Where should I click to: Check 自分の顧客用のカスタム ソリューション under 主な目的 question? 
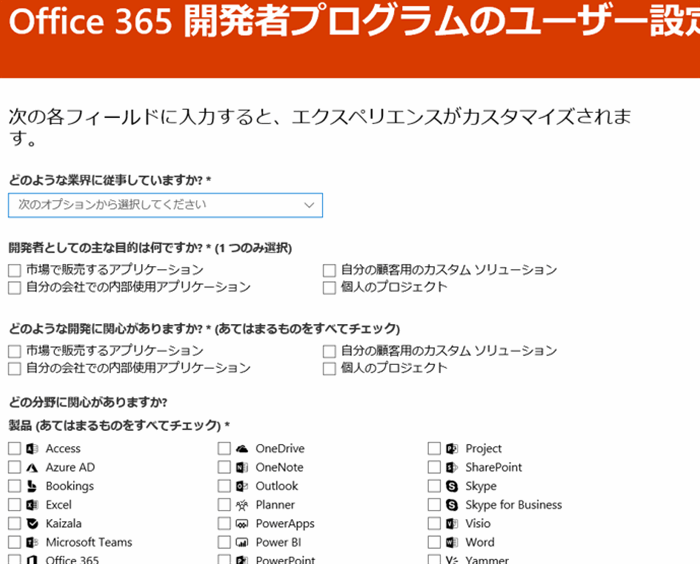(329, 270)
